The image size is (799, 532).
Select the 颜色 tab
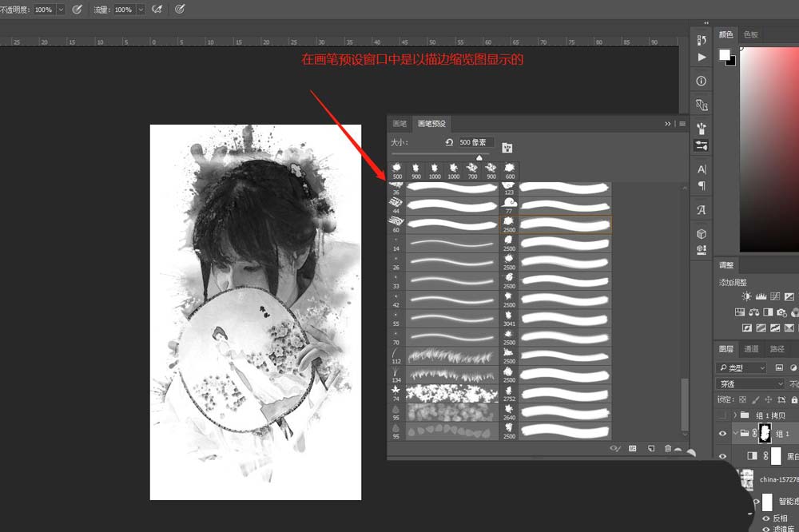[x=725, y=34]
